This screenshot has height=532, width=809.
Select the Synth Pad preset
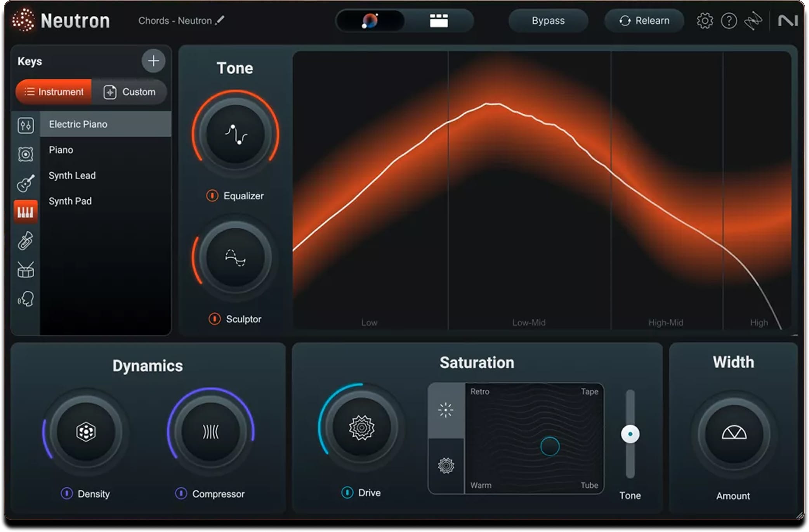coord(71,201)
